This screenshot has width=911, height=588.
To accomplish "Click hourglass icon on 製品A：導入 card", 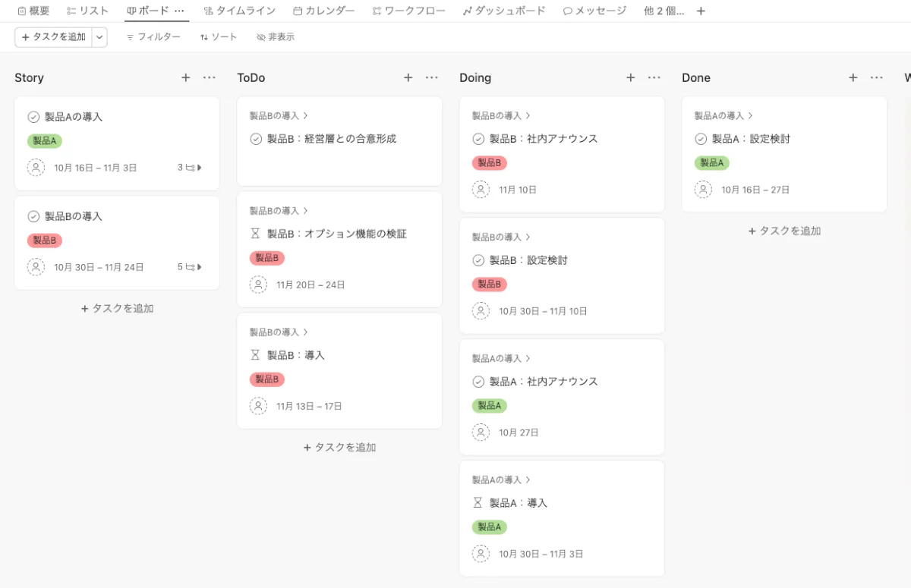I will 478,503.
